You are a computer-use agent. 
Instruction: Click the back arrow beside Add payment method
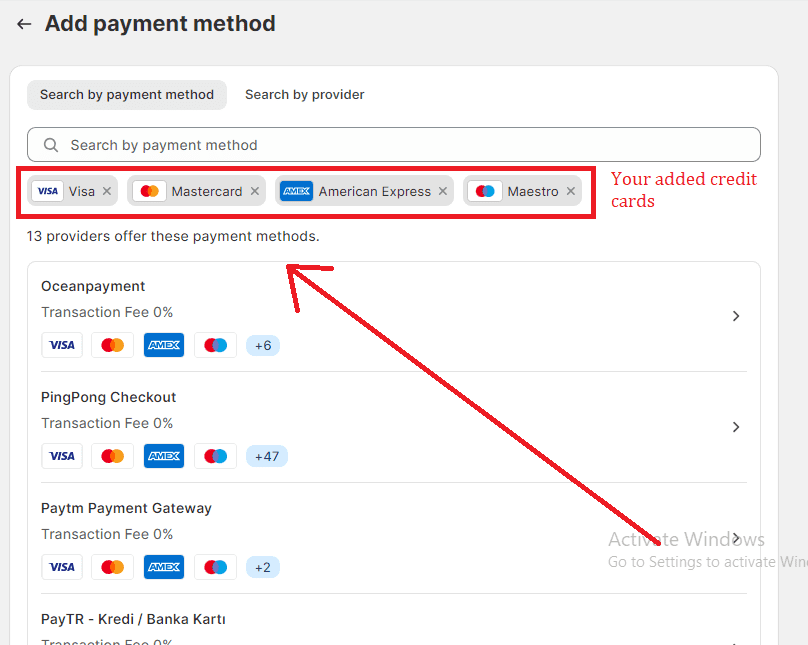(24, 24)
